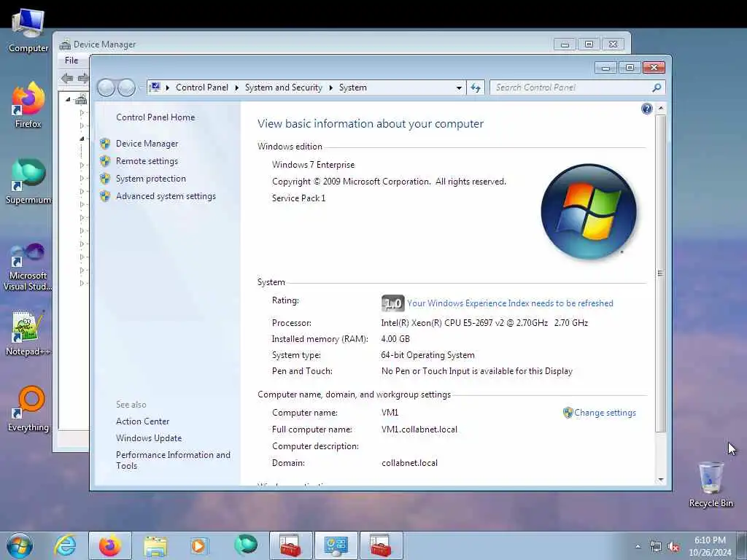Switch to last red toolbox taskbar item
The image size is (747, 560).
[381, 545]
